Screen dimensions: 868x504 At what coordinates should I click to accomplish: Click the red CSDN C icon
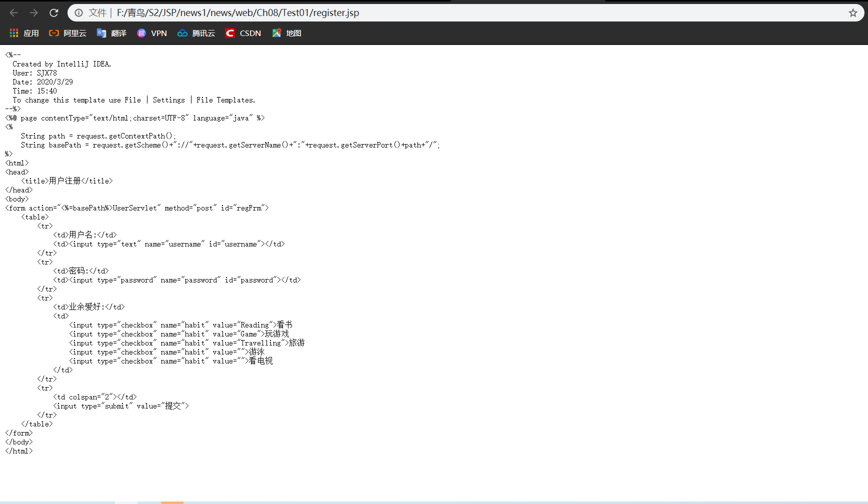tap(229, 33)
